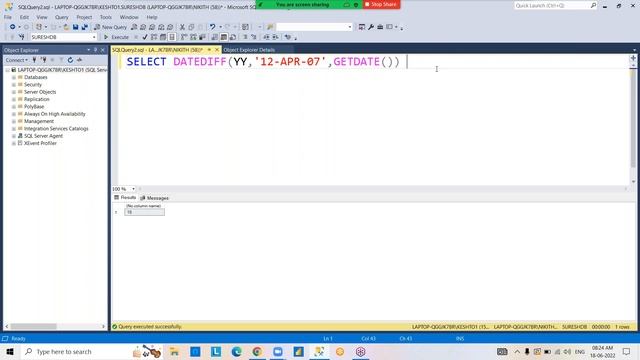
Task: Click the Change Connection icon
Action: tap(21, 37)
